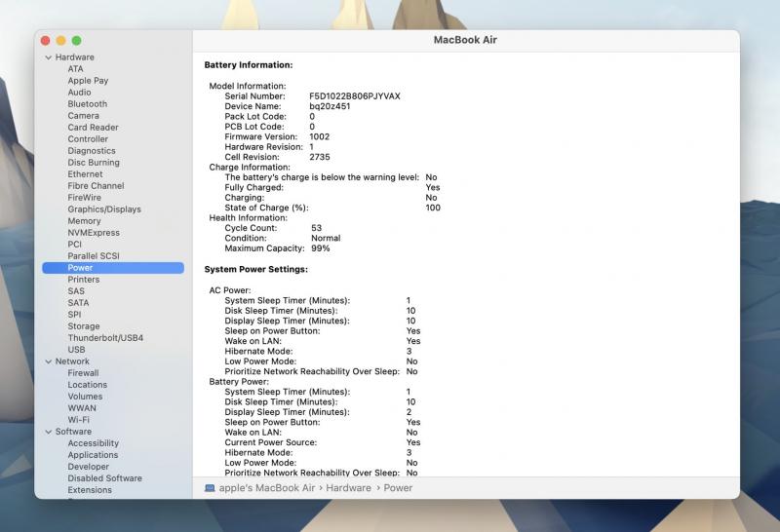Select the highlighted Power entry

coord(113,268)
